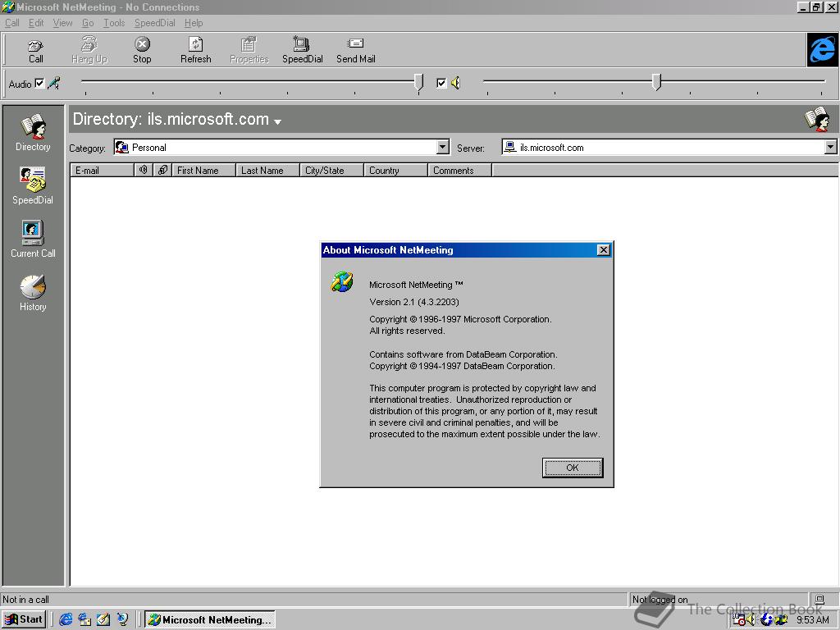Click the Show Desktop Quick Launch icon
Screen dimensions: 840x630
(x=103, y=619)
